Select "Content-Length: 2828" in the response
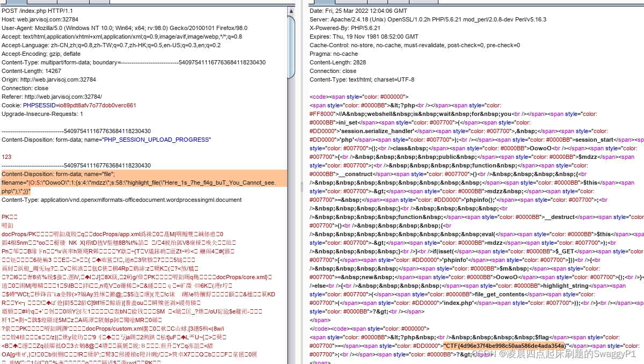644x364 pixels. (338, 62)
